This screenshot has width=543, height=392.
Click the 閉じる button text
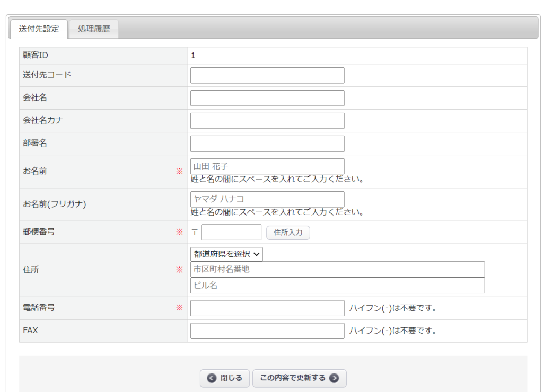click(x=231, y=378)
